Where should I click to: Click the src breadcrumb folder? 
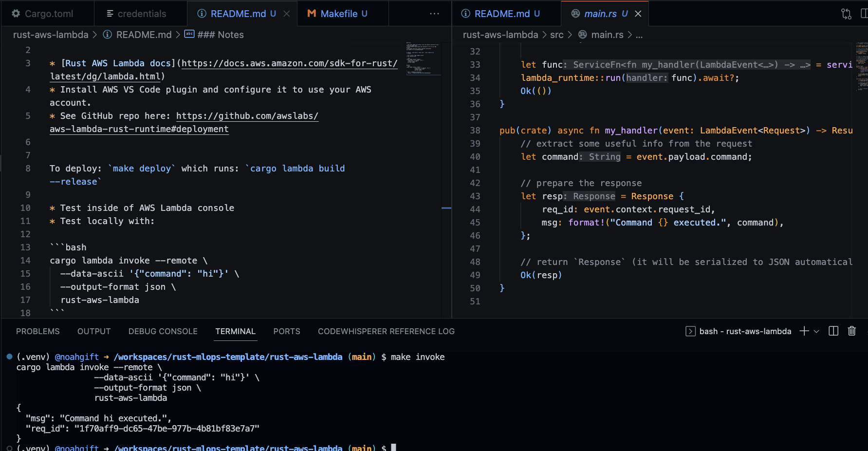point(557,35)
